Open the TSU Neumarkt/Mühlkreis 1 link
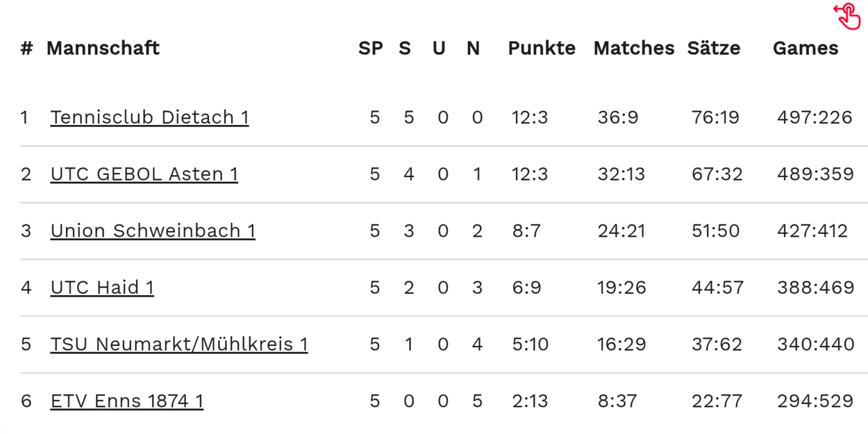868x434 pixels. (x=179, y=344)
